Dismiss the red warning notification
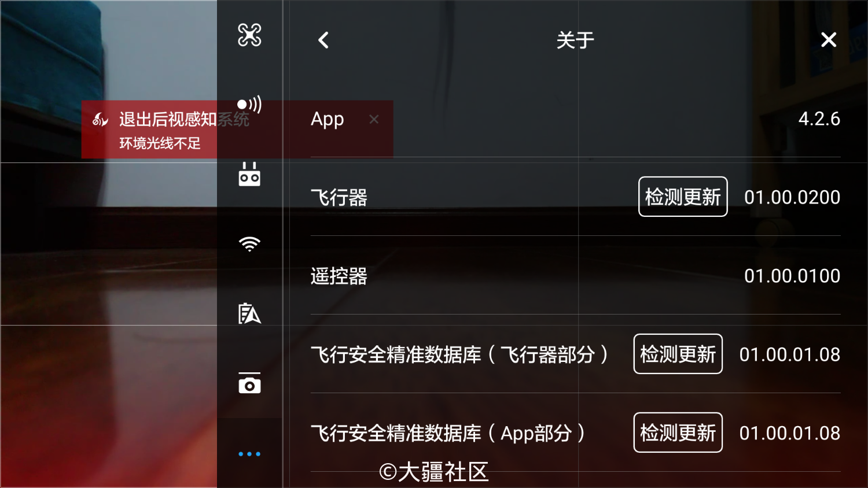Viewport: 868px width, 488px height. coord(374,119)
